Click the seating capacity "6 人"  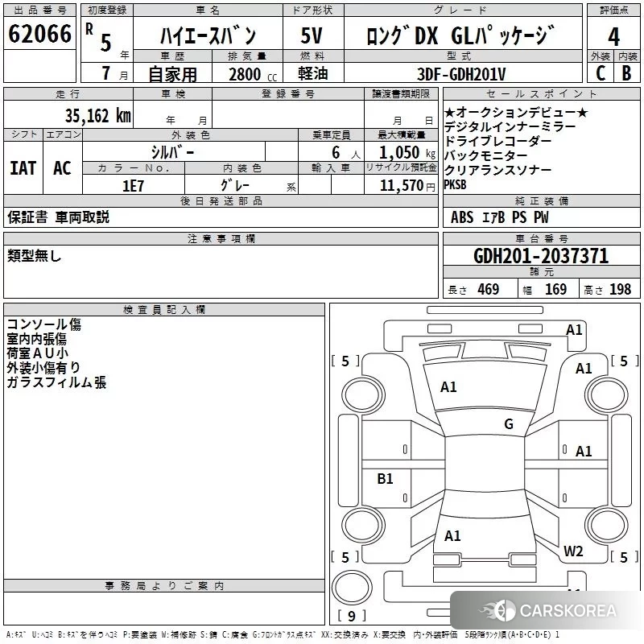click(x=346, y=153)
